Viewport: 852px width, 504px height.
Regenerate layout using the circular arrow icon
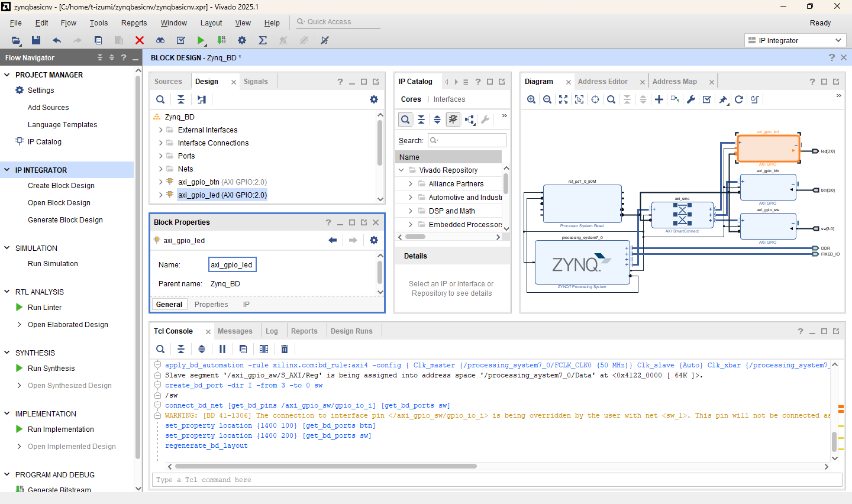pyautogui.click(x=739, y=99)
